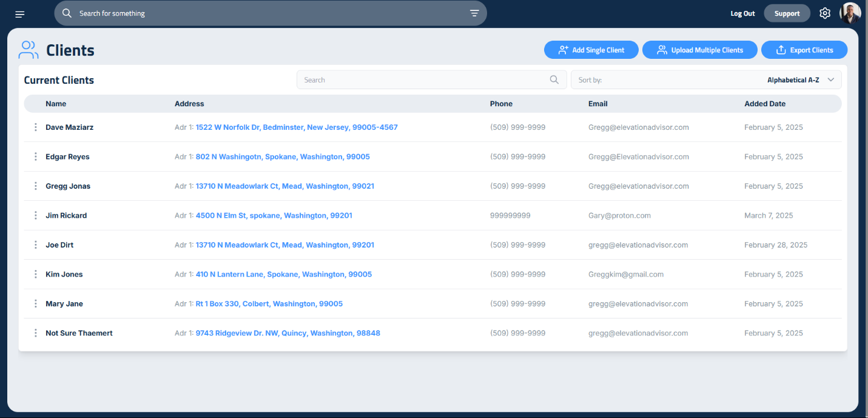
Task: Open row options for Dave Maziarz
Action: point(36,127)
